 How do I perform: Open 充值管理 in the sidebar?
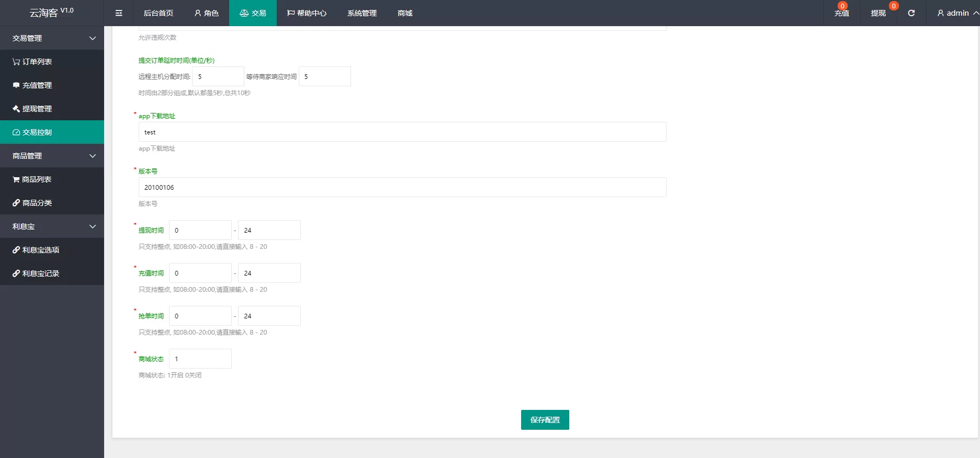37,85
